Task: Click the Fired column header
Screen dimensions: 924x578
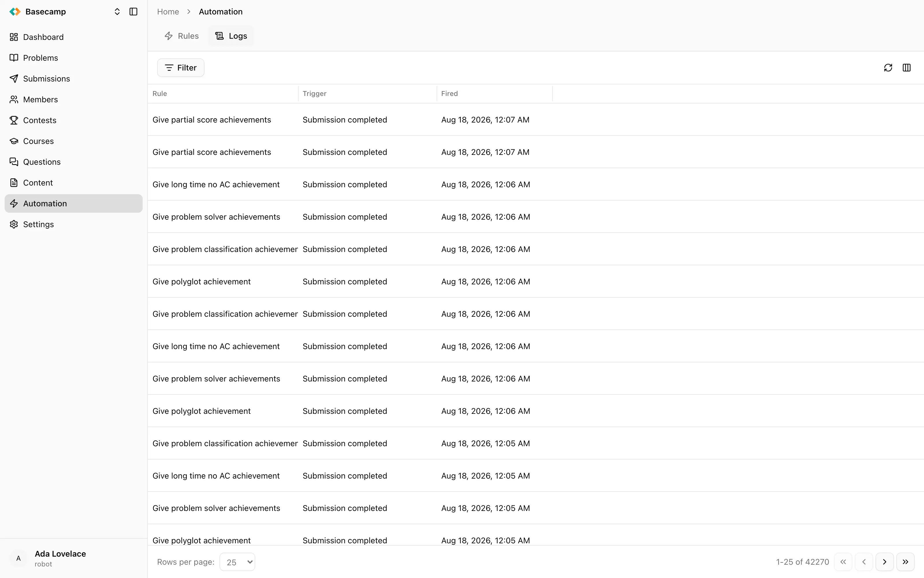Action: pos(494,94)
